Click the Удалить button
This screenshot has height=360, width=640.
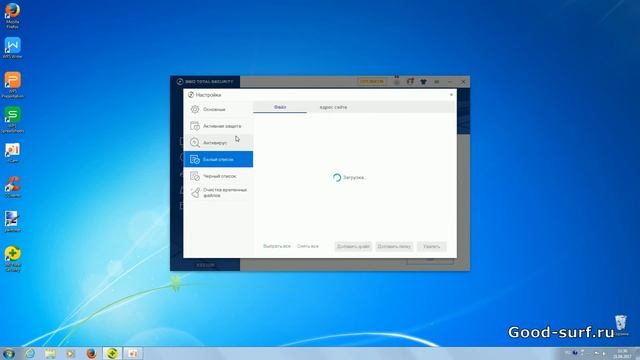[431, 247]
